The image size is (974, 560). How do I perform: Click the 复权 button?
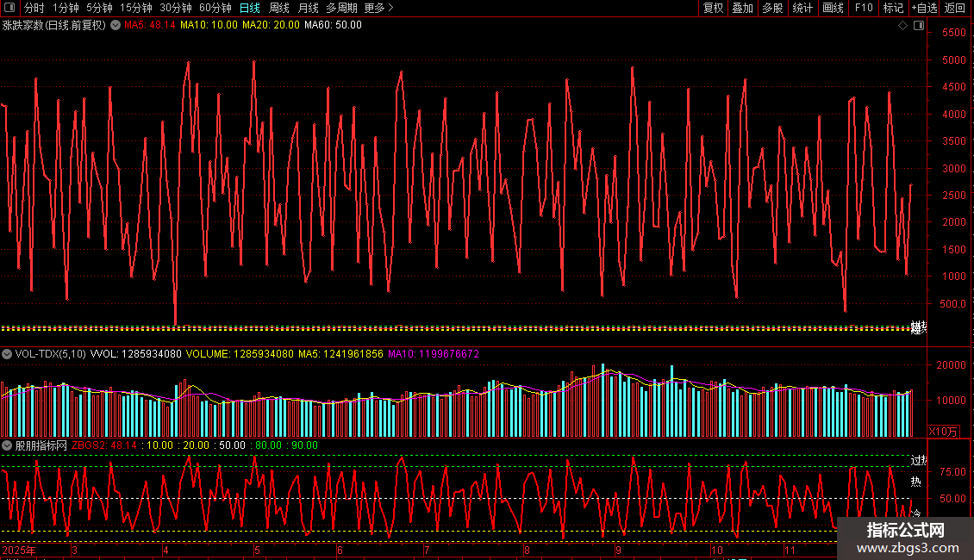(714, 8)
